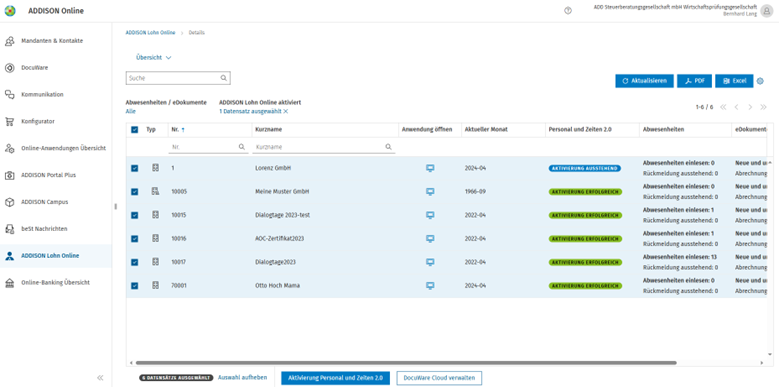Open help question mark icon in header

point(568,11)
